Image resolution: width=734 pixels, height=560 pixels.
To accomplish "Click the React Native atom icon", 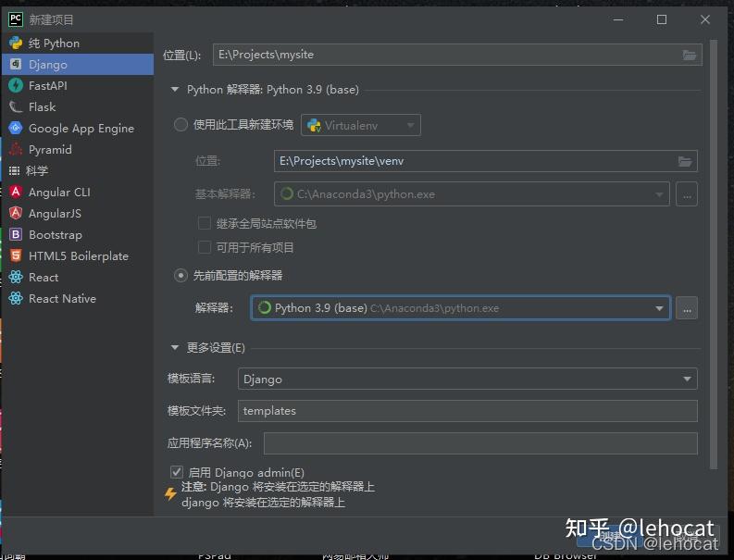I will 16,298.
